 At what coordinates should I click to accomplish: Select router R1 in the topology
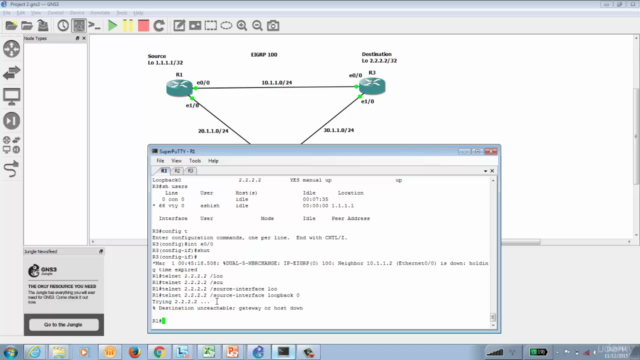179,88
